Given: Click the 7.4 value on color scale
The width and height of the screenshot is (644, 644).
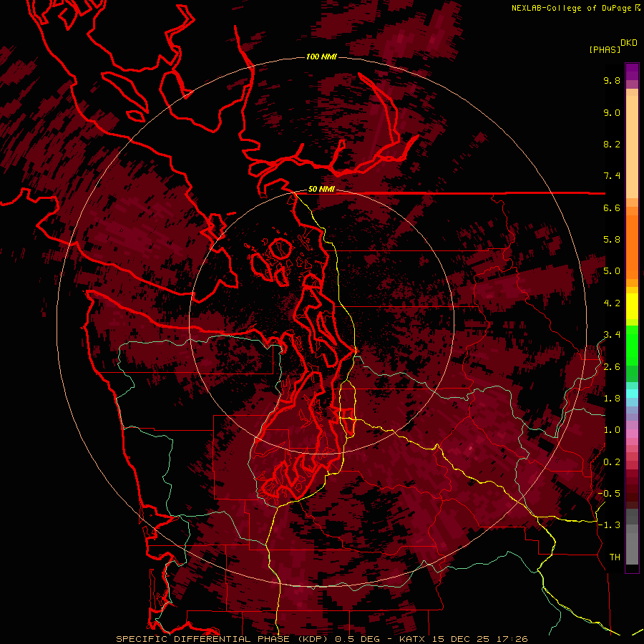Looking at the screenshot, I should click(x=612, y=176).
